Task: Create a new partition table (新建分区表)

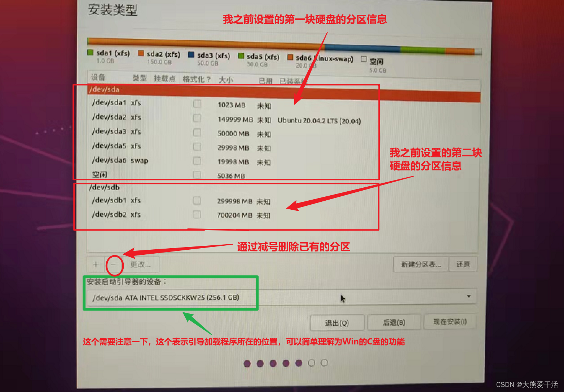Action: (421, 264)
